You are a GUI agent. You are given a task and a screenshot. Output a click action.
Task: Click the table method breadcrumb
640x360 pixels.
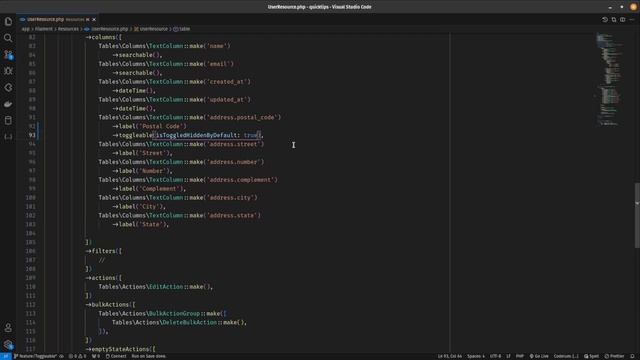(x=182, y=29)
